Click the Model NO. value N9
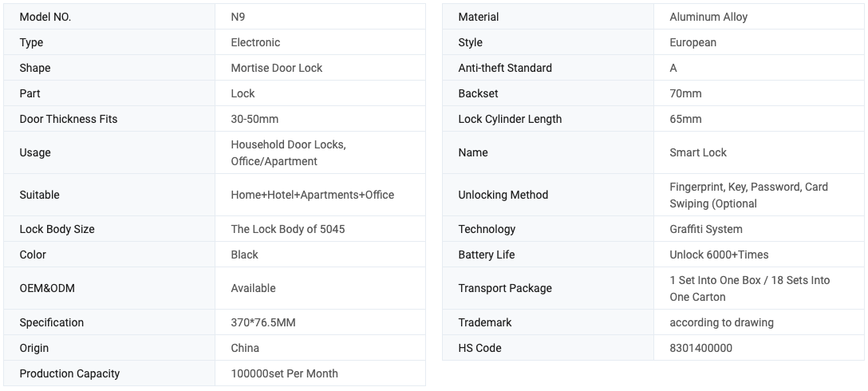868x391 pixels. tap(238, 18)
